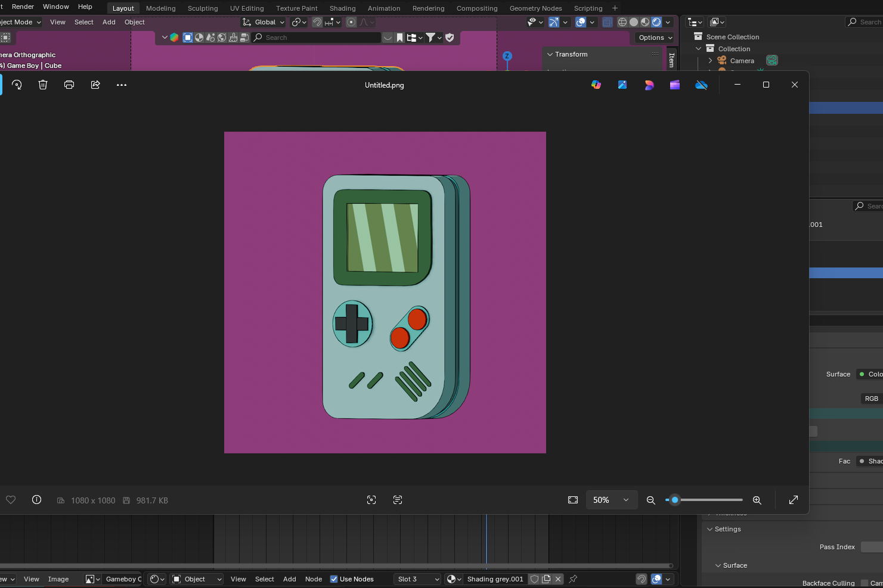Viewport: 883px width, 588px height.
Task: Toggle overlays button in shader editor header
Action: coord(656,579)
